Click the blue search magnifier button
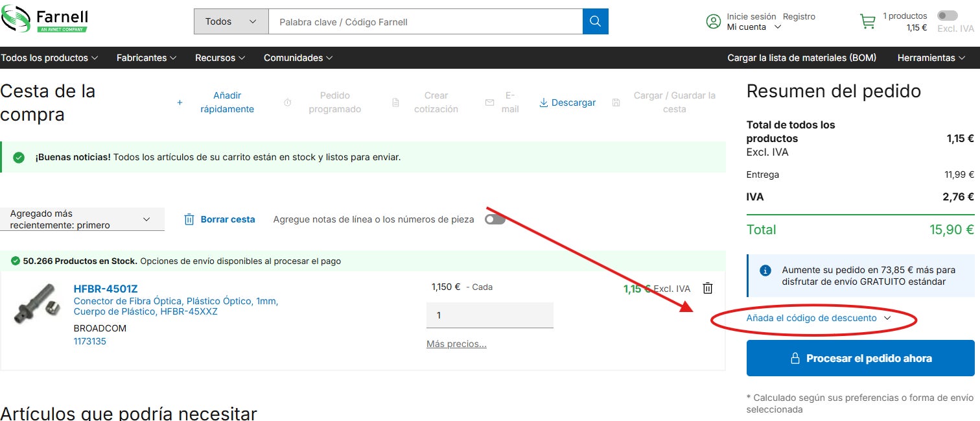 595,21
